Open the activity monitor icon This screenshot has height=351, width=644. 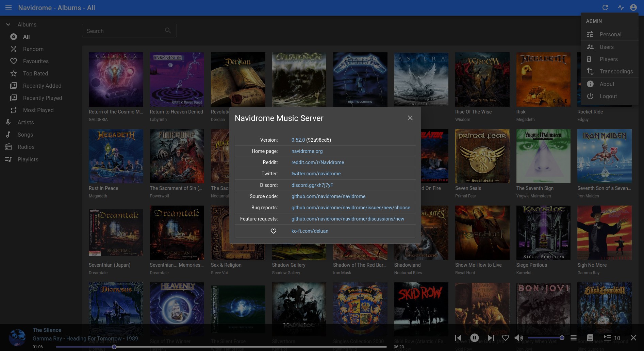tap(621, 7)
